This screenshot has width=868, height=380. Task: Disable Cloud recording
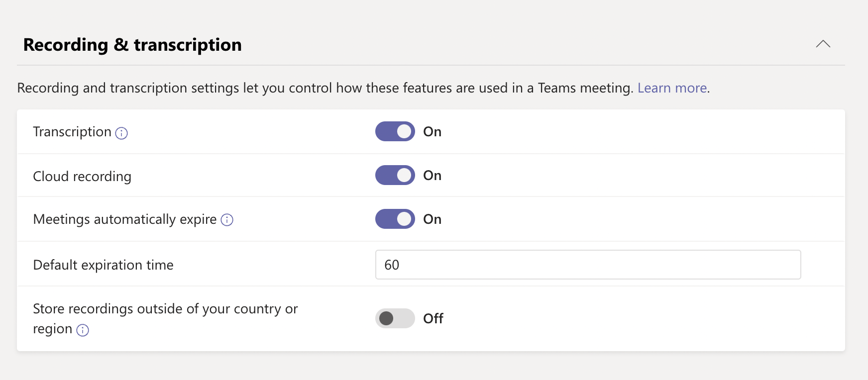pos(395,175)
